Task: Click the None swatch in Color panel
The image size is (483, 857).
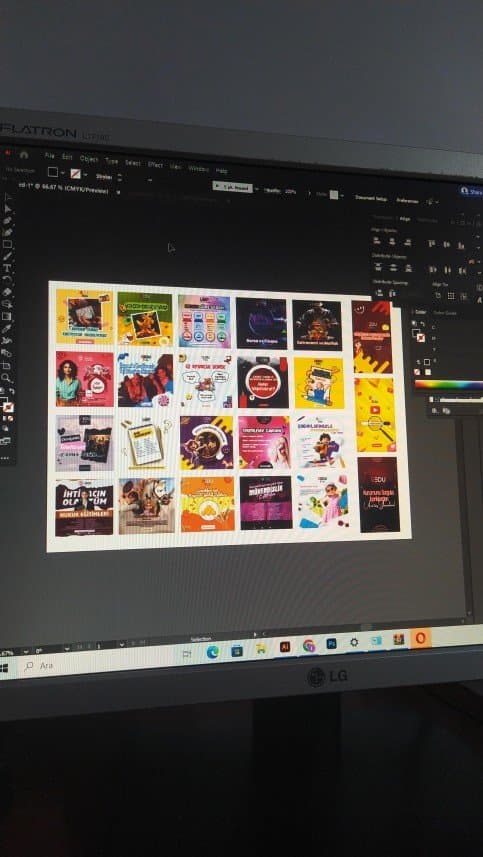Action: point(417,372)
